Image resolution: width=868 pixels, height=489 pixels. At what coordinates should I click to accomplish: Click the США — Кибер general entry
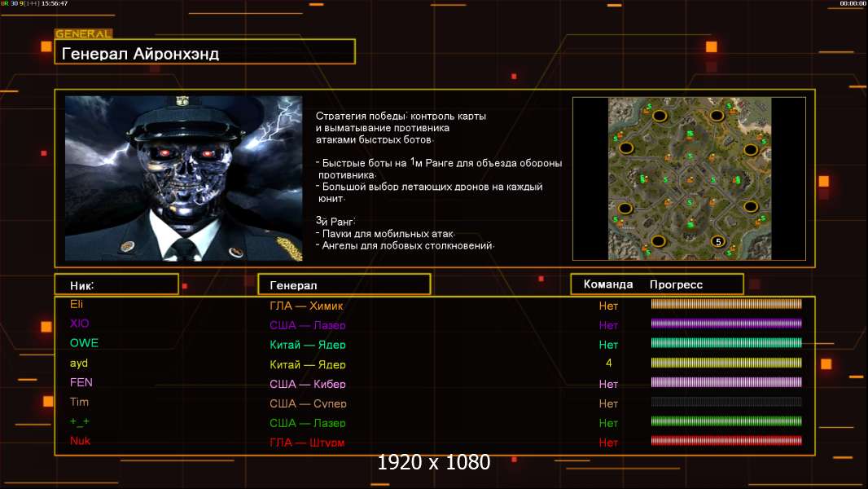308,384
